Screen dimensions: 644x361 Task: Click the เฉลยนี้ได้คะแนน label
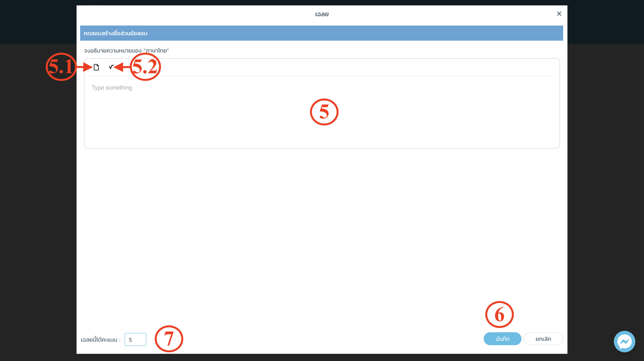[x=100, y=339]
